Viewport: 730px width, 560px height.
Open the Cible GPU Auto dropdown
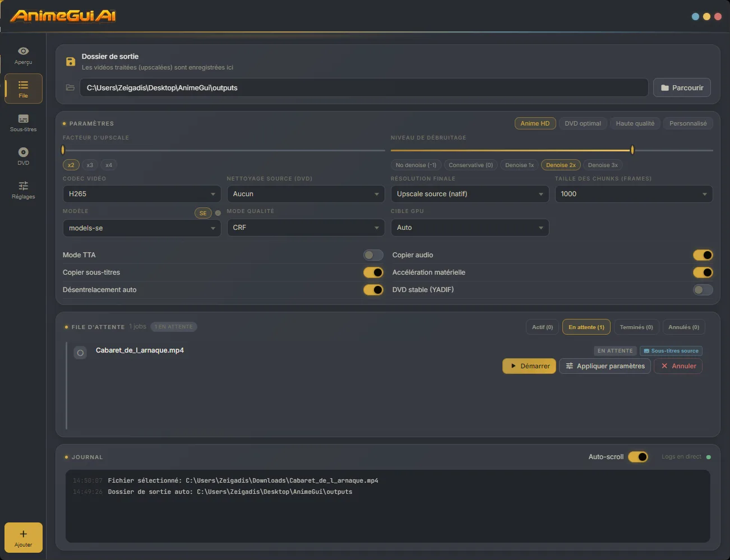click(470, 228)
